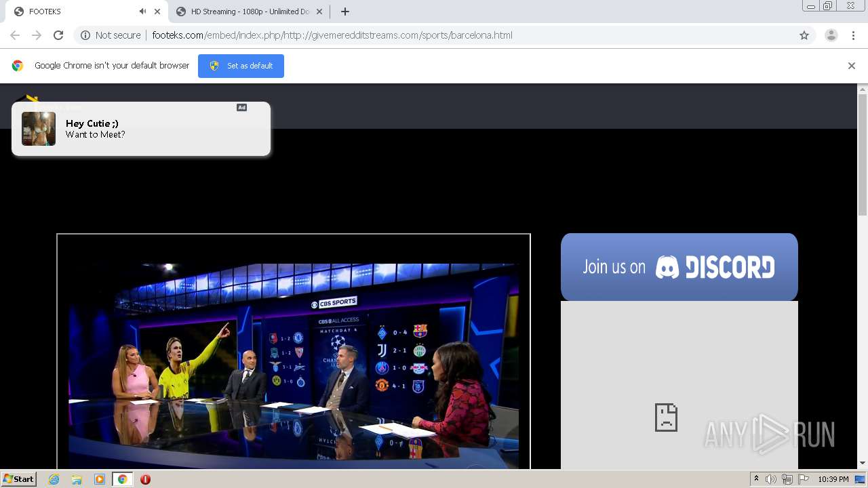Image resolution: width=868 pixels, height=488 pixels.
Task: Open Windows Media Player from taskbar
Action: click(100, 479)
